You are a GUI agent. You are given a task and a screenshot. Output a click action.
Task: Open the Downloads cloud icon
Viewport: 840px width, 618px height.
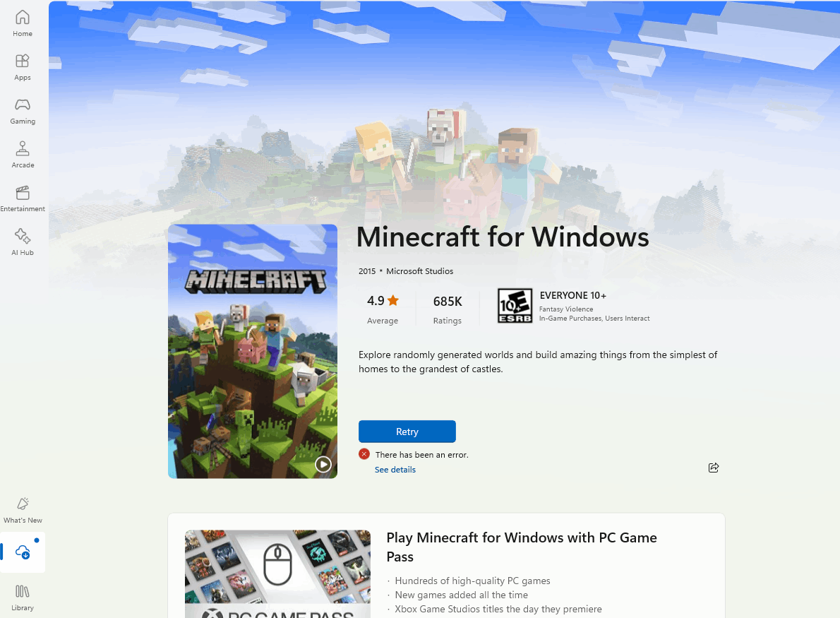tap(23, 552)
